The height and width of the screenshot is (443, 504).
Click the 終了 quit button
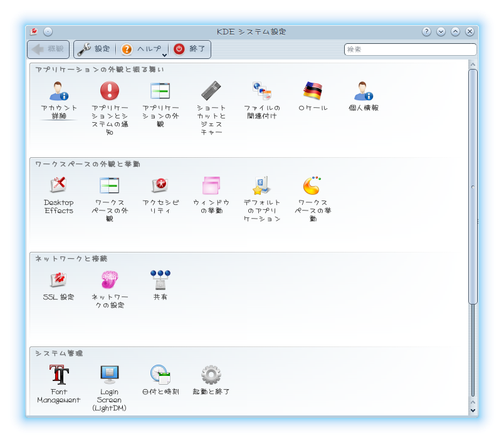point(190,49)
